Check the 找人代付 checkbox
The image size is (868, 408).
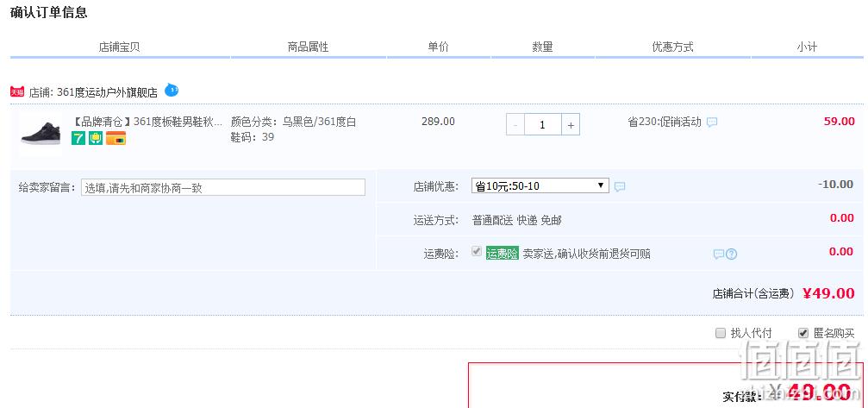pyautogui.click(x=721, y=333)
